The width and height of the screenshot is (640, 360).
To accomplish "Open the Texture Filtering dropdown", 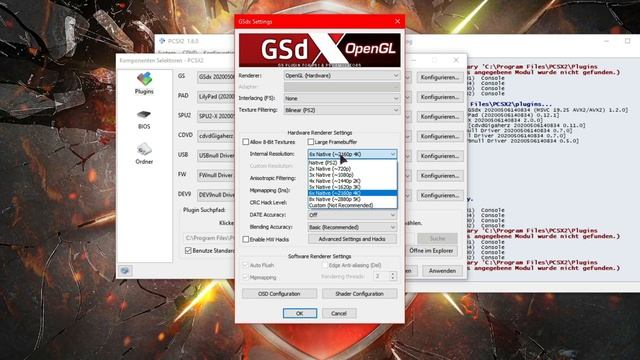I will (x=342, y=110).
